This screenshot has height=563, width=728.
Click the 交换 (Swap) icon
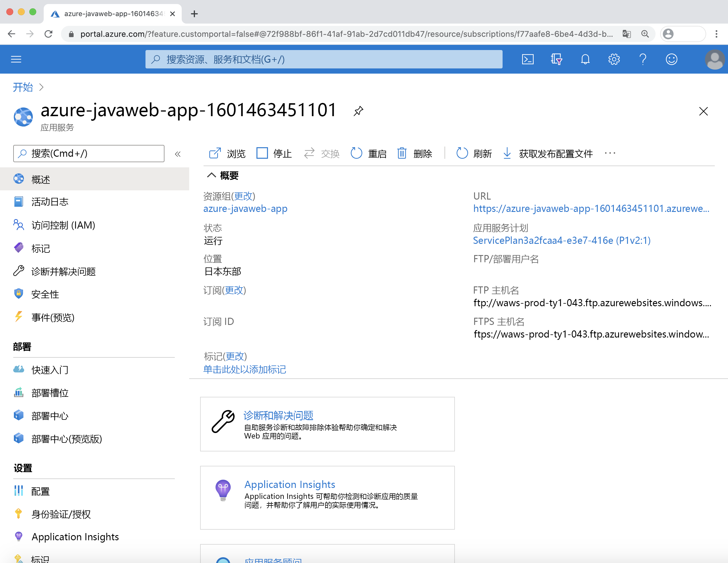(x=309, y=154)
